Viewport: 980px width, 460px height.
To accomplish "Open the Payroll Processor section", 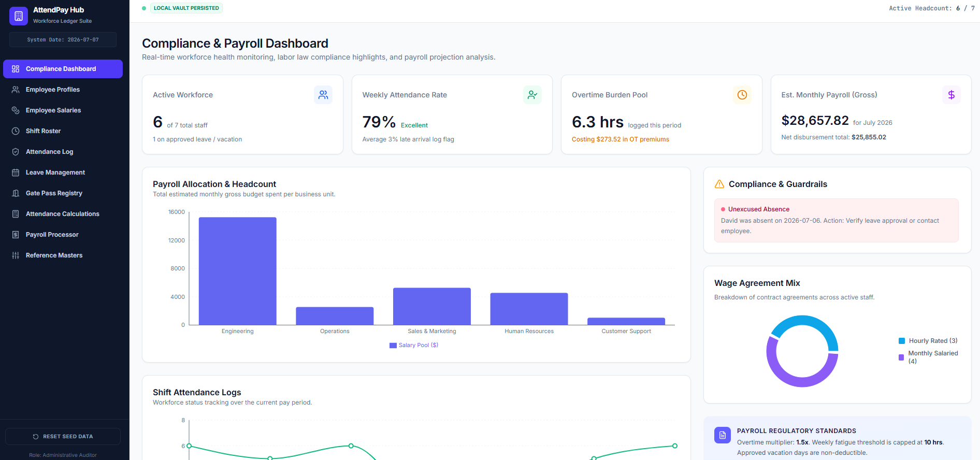I will [x=63, y=235].
